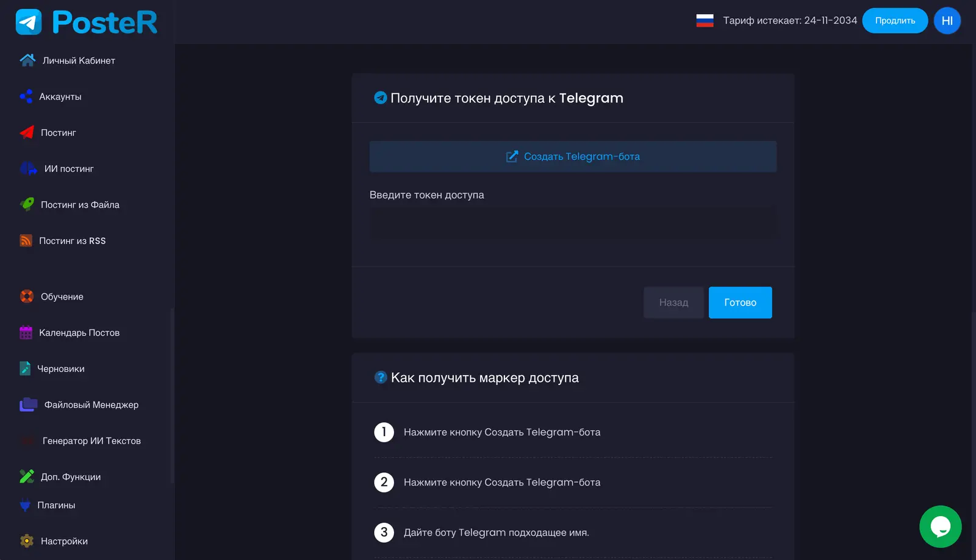Click the heading Получите токен доступа к Telegram
The width and height of the screenshot is (976, 560).
pos(507,98)
